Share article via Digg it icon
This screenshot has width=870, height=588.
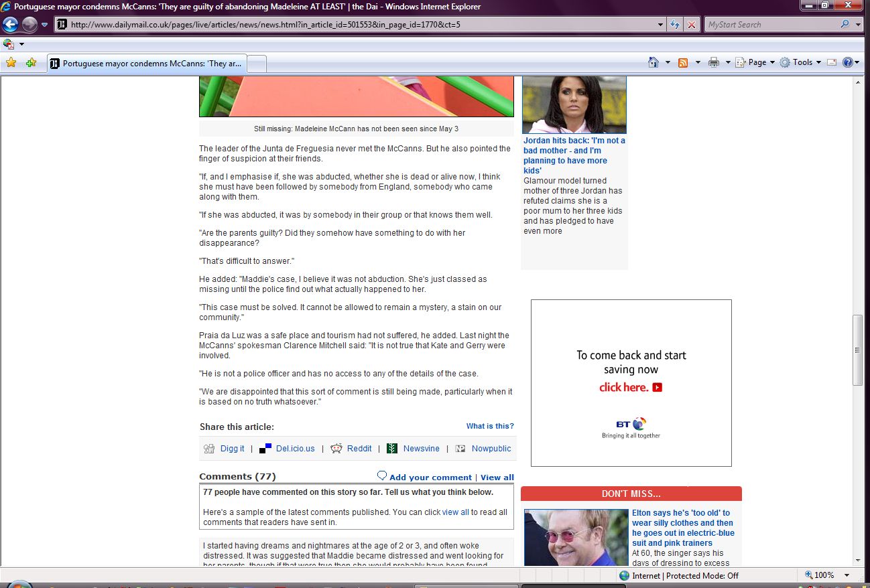[x=209, y=449]
